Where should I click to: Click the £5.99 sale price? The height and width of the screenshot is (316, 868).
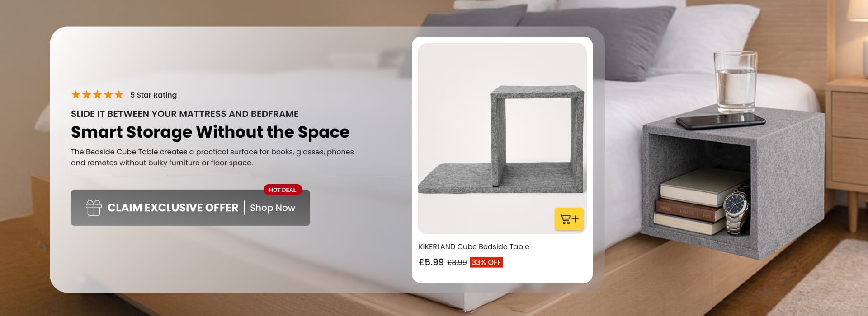pos(431,262)
